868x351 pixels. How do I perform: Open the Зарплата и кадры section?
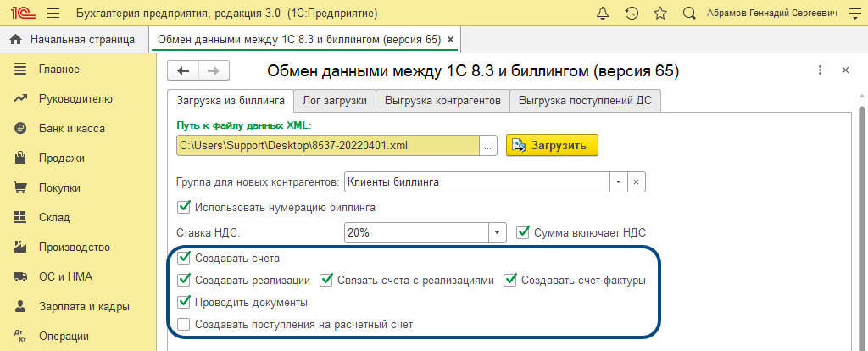pyautogui.click(x=84, y=306)
